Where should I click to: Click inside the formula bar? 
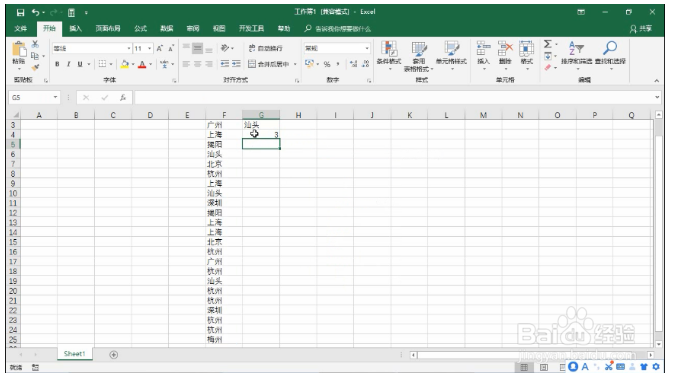(x=393, y=98)
